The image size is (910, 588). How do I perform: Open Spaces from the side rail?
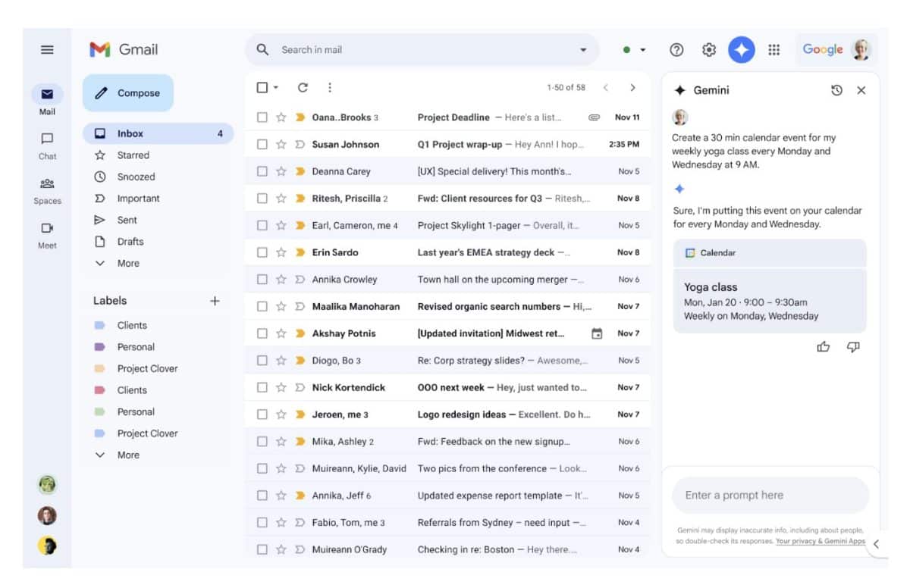tap(47, 190)
